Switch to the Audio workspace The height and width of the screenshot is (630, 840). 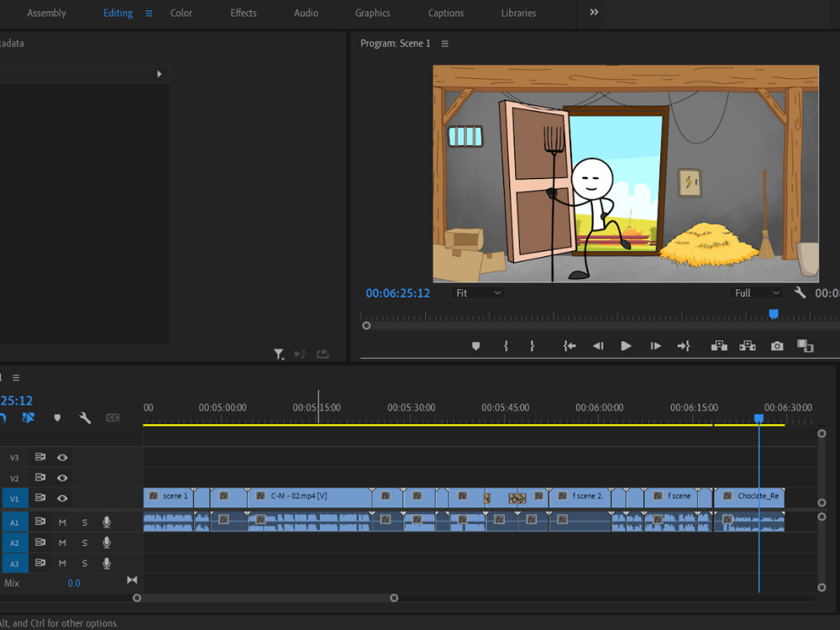coord(306,13)
